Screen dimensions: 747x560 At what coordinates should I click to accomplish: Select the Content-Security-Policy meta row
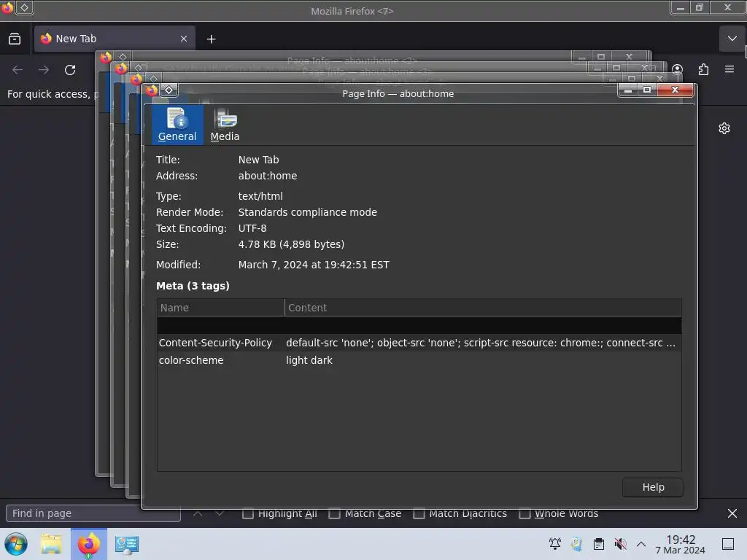point(419,343)
